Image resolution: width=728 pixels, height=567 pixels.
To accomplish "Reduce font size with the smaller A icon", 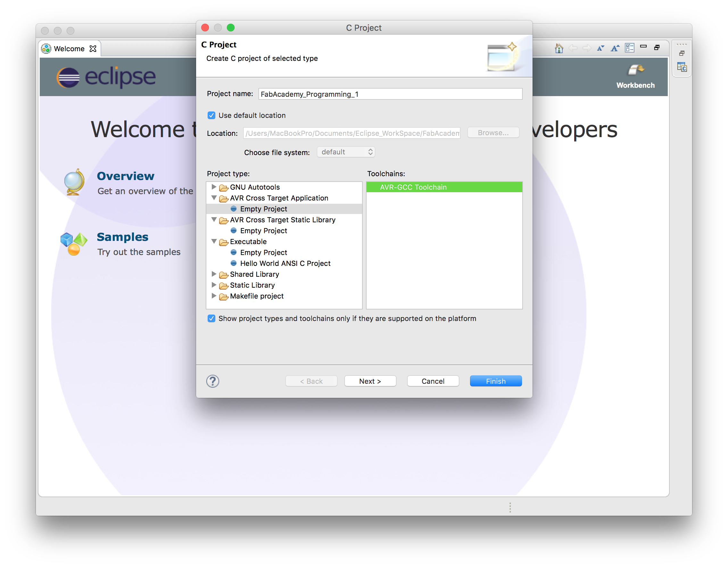I will (x=601, y=48).
